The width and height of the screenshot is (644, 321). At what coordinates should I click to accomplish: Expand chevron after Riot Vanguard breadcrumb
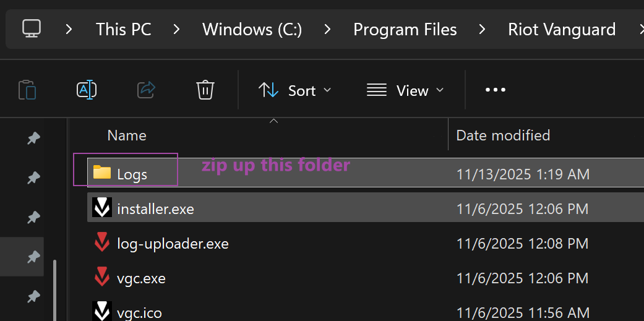(x=640, y=29)
